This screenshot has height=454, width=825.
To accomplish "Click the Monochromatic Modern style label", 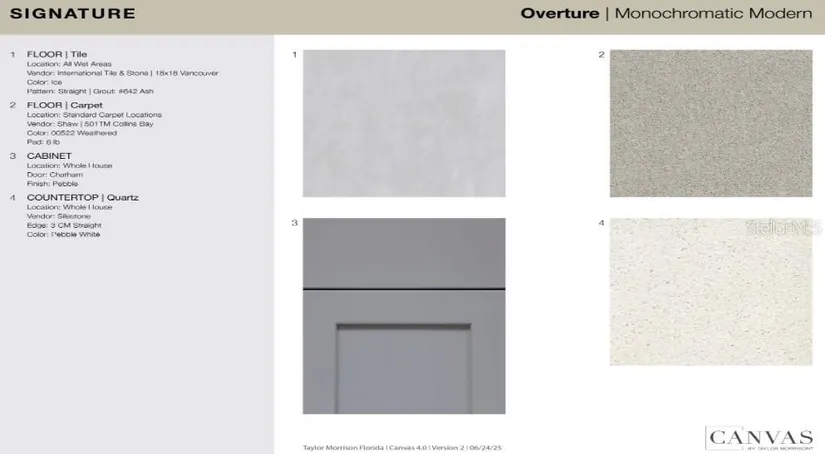I will tap(713, 14).
